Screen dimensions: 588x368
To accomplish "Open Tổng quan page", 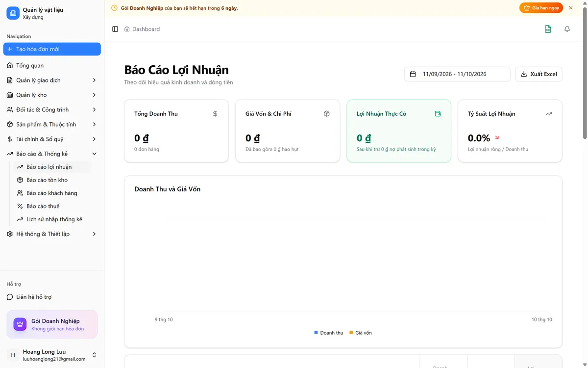I will [x=52, y=65].
